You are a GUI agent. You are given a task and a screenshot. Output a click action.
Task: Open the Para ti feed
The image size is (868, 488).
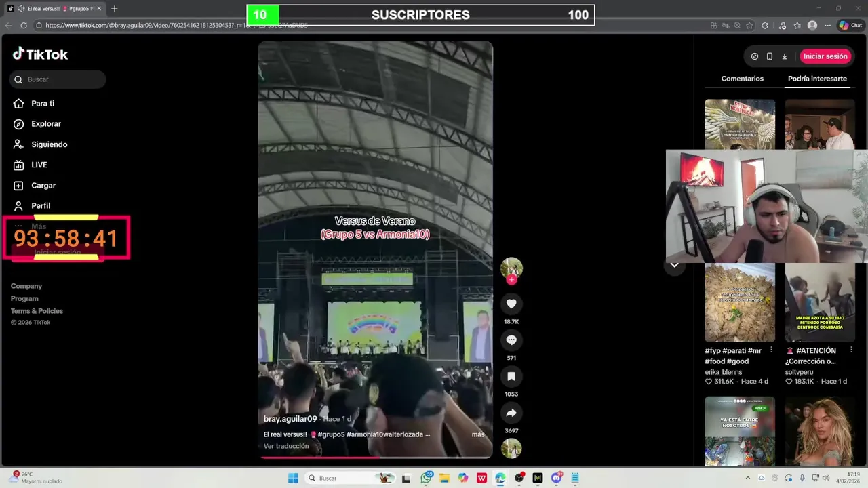[x=42, y=104]
